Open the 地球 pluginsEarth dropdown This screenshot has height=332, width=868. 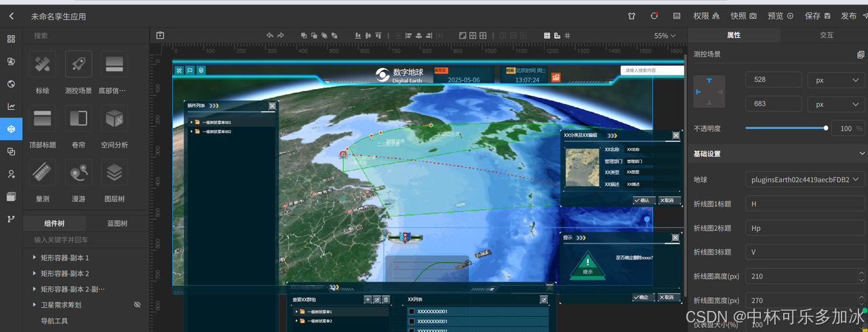tap(805, 179)
